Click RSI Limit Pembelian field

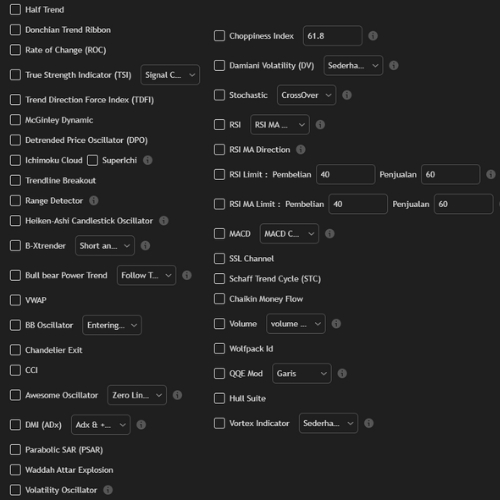346,174
